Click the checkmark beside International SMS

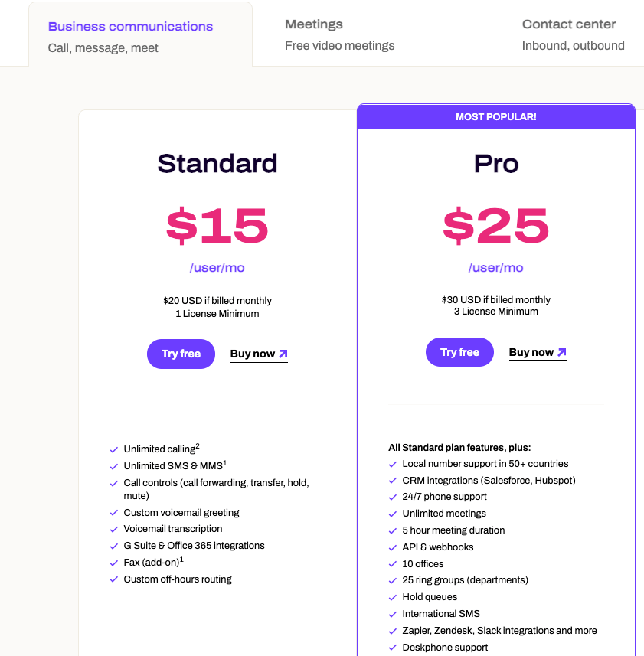click(x=392, y=614)
